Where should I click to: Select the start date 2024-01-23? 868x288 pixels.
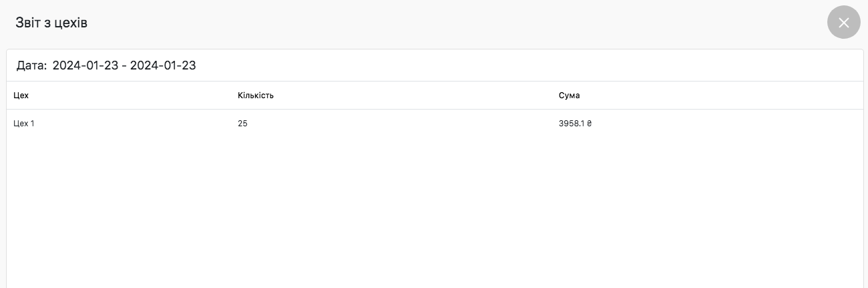(85, 65)
